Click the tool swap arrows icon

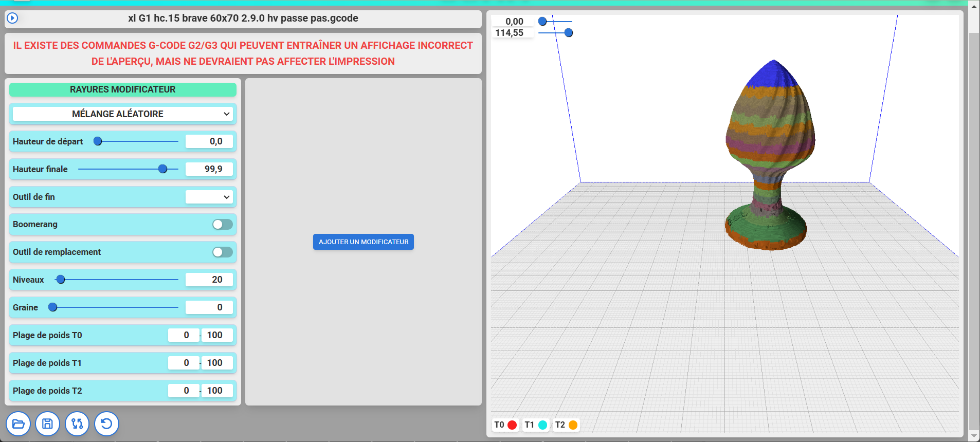click(x=77, y=424)
